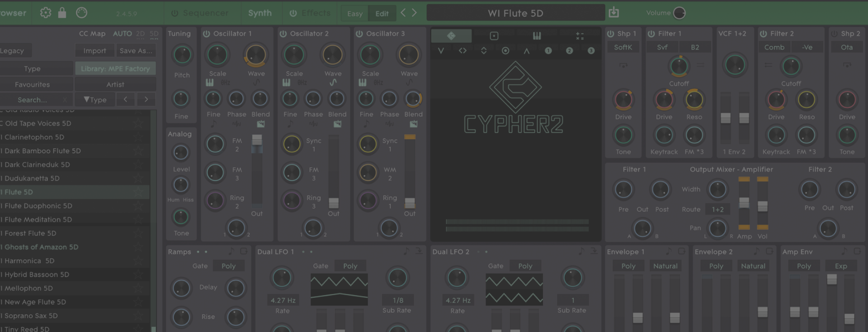Switch to the Effects tab
The image size is (868, 332).
click(x=316, y=13)
